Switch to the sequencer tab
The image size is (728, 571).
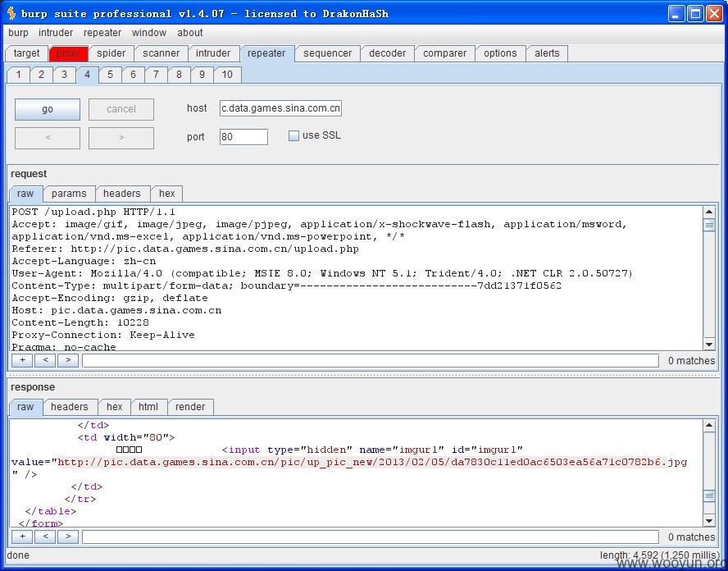click(x=327, y=53)
